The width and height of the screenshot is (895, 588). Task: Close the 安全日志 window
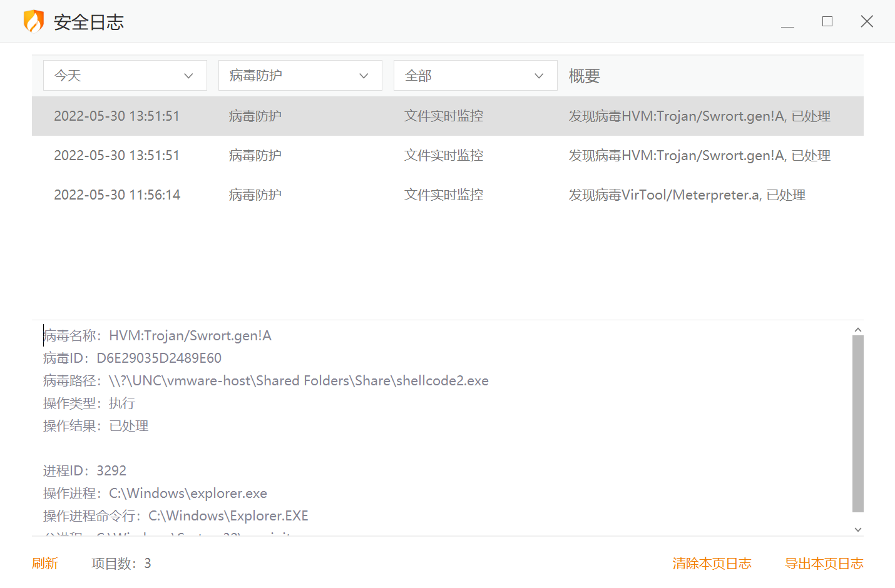coord(866,22)
